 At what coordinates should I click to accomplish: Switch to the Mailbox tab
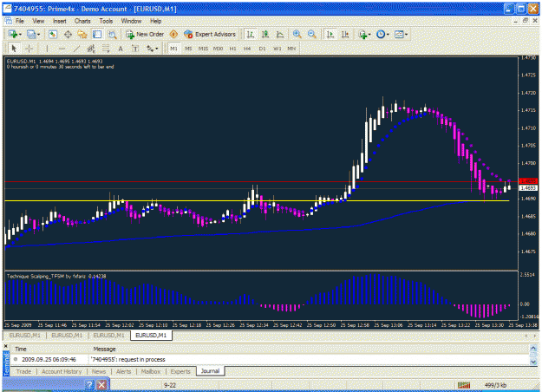pos(151,371)
